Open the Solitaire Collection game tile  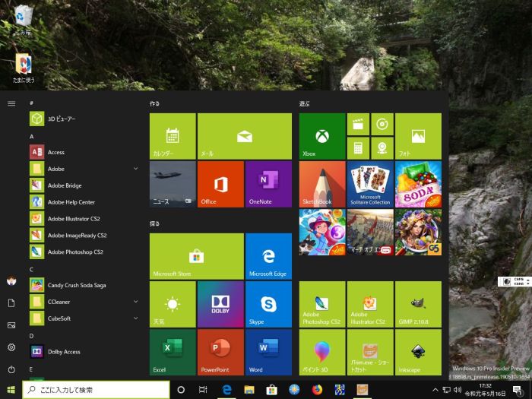370,184
